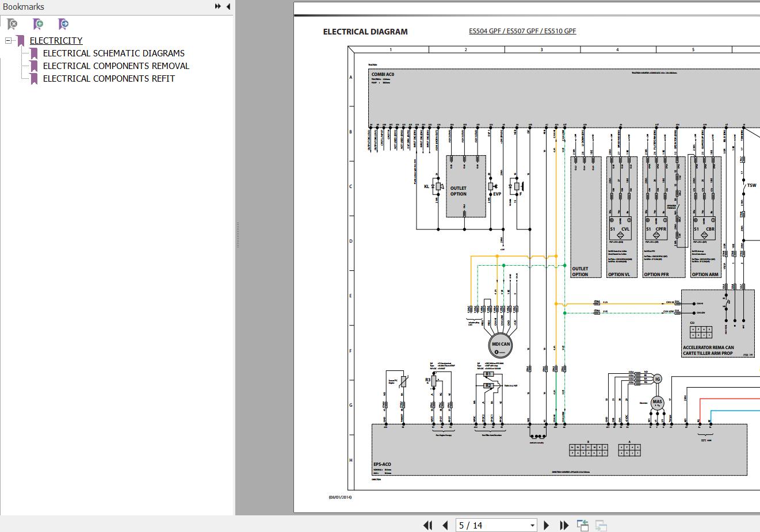This screenshot has width=760, height=532.
Task: Open the page number dropdown arrow
Action: (532, 525)
